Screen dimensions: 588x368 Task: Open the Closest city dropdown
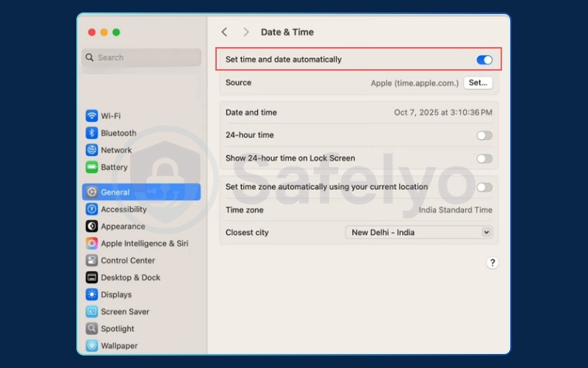point(419,233)
